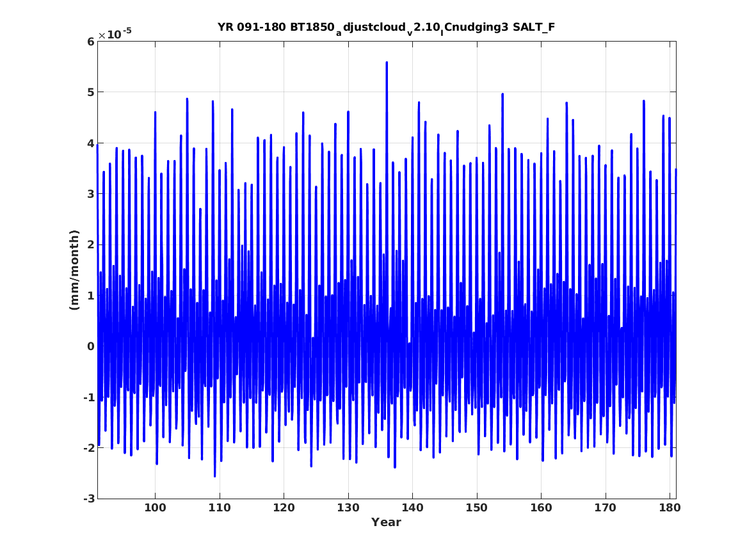This screenshot has height=560, width=747.
Task: Click y-axis tick label -2
Action: (x=89, y=448)
